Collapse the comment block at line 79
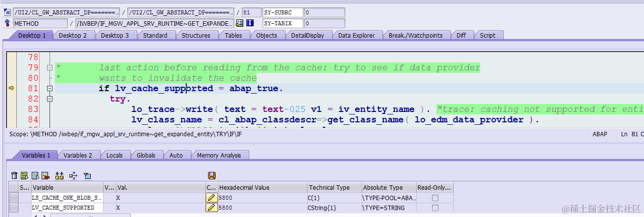 click(x=50, y=67)
